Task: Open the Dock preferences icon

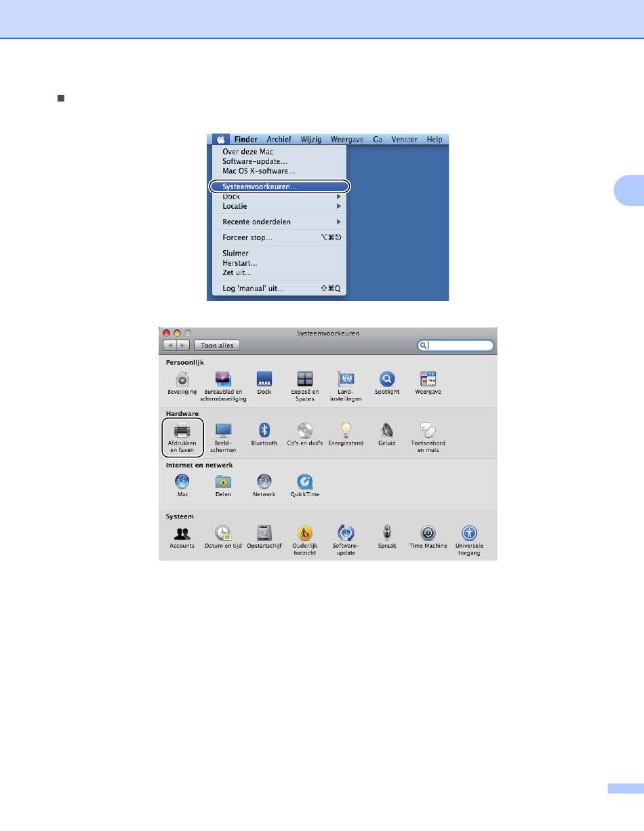Action: (x=264, y=384)
